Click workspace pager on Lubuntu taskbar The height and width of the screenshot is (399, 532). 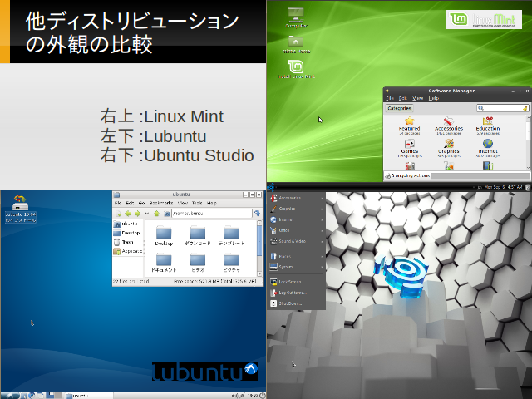53,396
